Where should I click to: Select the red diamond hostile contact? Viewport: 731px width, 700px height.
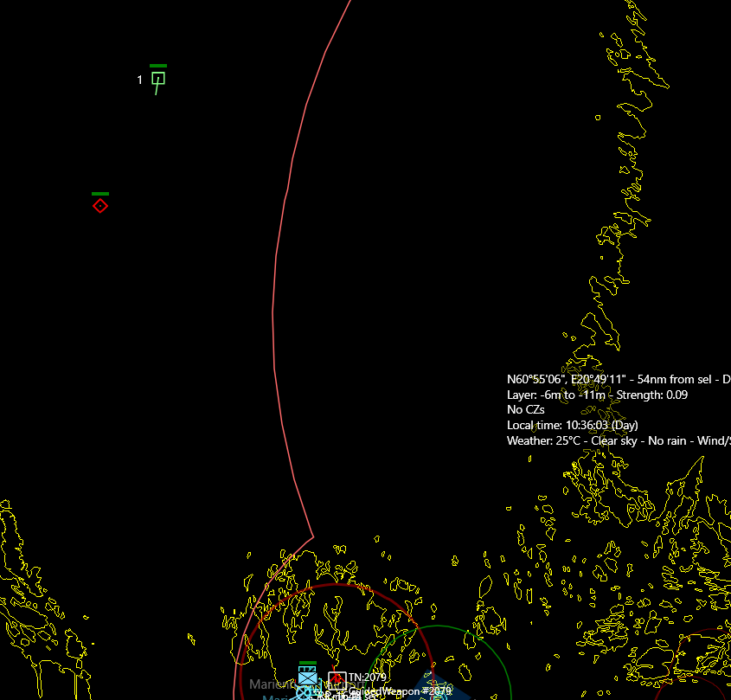100,206
